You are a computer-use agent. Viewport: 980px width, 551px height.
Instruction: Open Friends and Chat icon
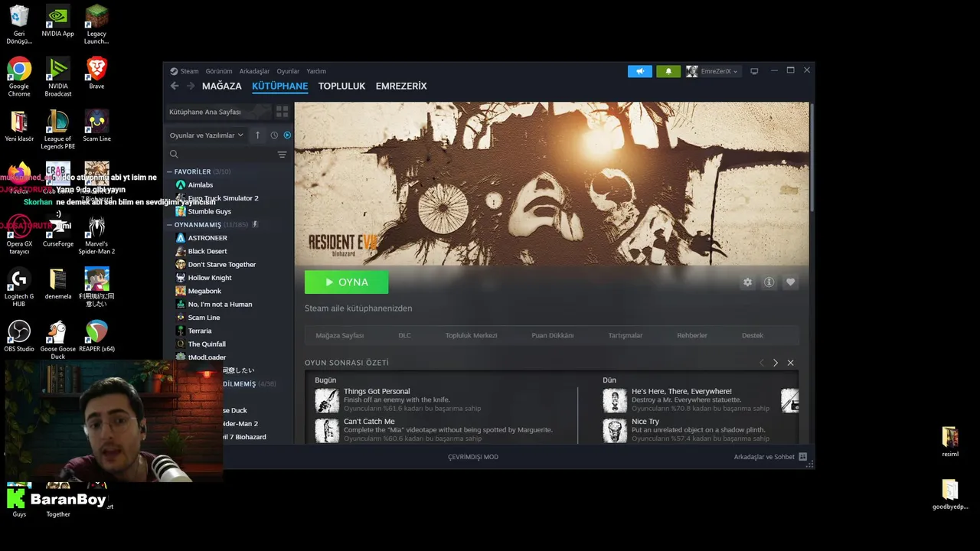(x=802, y=457)
